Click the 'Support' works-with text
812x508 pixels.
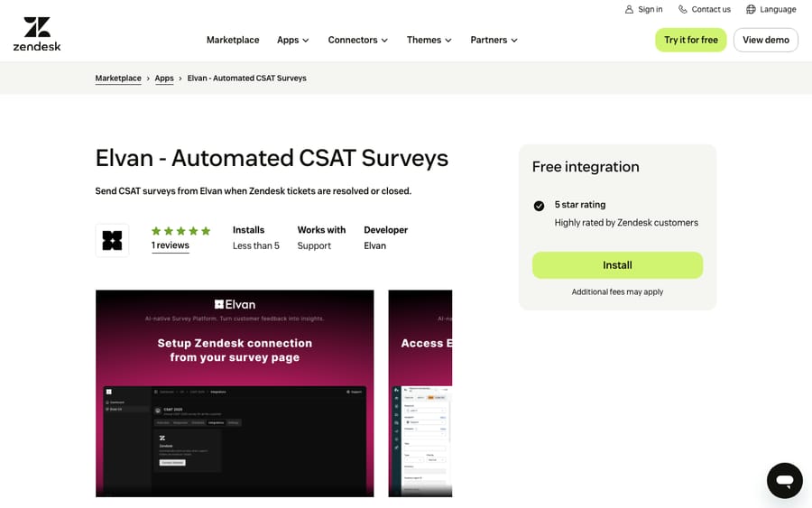tap(314, 246)
